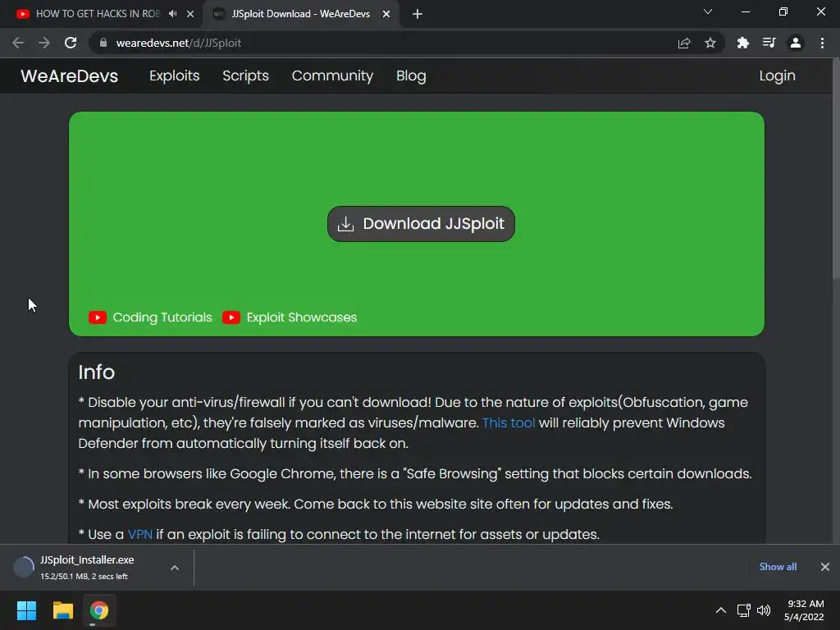840x630 pixels.
Task: Click the YouTube icon beside Exploit Showcases
Action: (231, 317)
